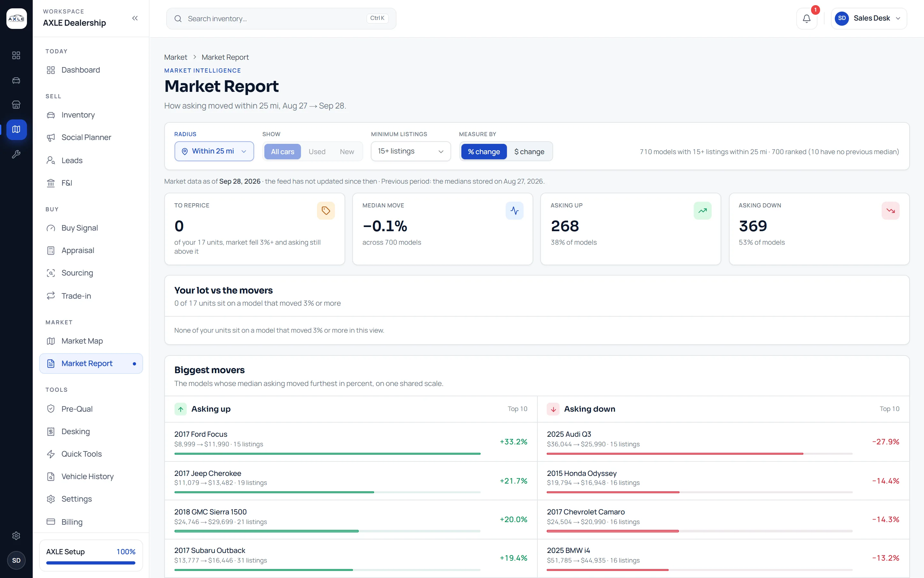Open the 2018 GMC Sierra 1500 row

click(351, 520)
